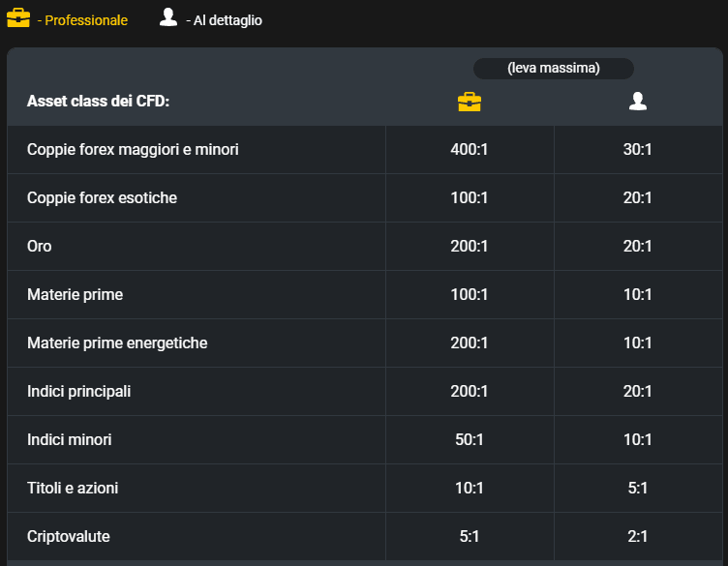The image size is (728, 566).
Task: Select the Al dettaglio legend label
Action: [x=224, y=20]
